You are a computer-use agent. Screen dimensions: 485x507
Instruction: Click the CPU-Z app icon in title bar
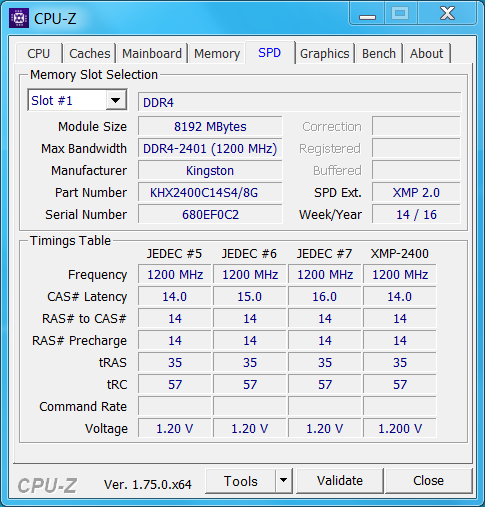19,18
